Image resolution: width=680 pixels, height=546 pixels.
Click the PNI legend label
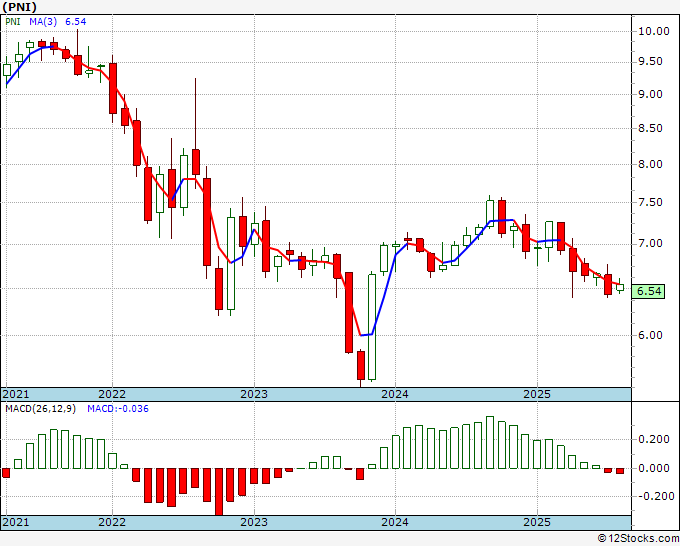coord(13,21)
